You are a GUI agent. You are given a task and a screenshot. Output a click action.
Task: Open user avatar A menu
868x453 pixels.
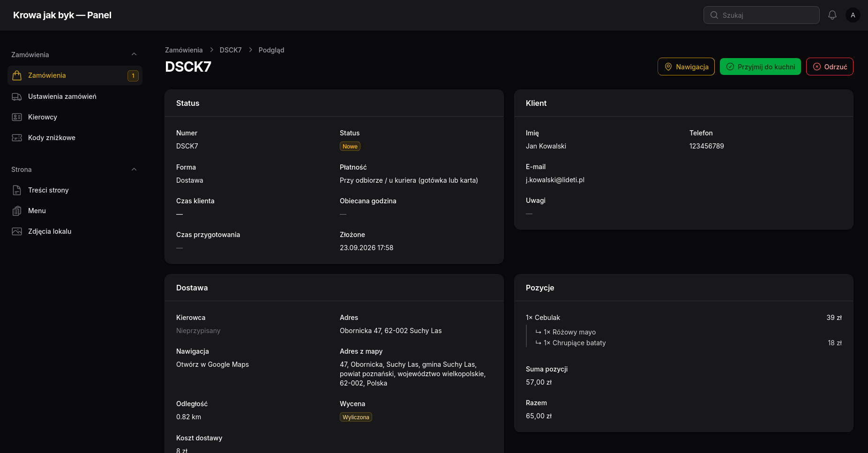click(853, 15)
